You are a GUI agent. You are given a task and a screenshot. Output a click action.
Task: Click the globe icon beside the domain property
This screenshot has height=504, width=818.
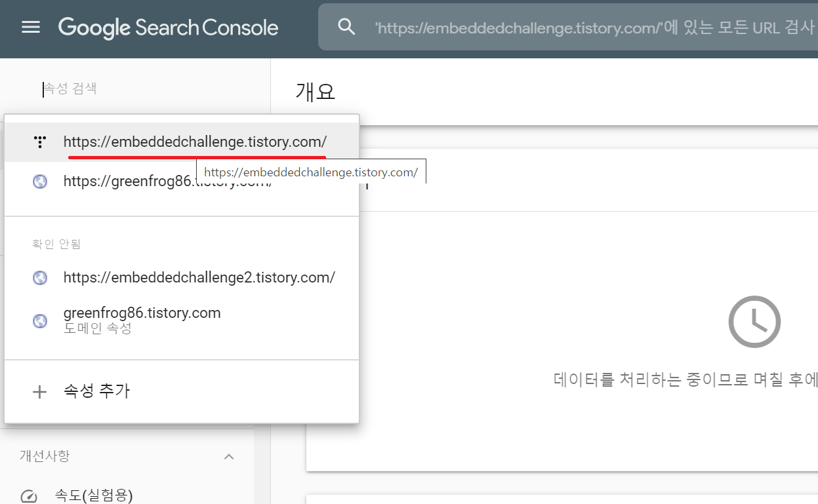40,321
